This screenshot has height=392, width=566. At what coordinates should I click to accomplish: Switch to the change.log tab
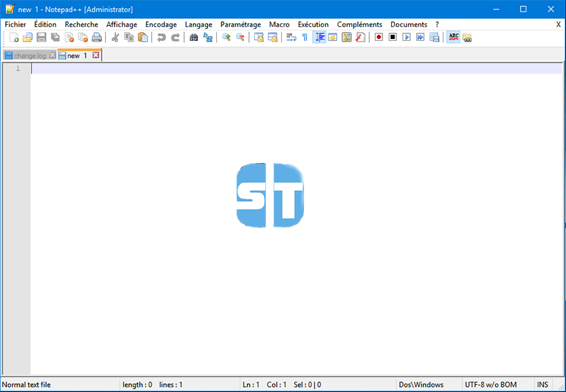[x=30, y=56]
